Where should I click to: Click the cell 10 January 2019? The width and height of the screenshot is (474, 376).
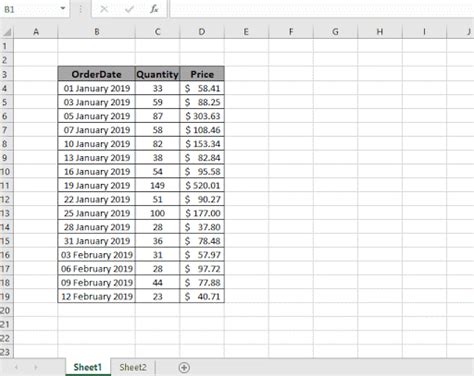point(97,144)
